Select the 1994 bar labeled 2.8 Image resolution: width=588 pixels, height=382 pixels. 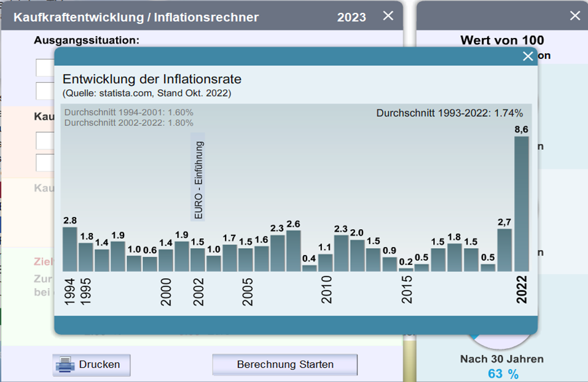tap(70, 249)
